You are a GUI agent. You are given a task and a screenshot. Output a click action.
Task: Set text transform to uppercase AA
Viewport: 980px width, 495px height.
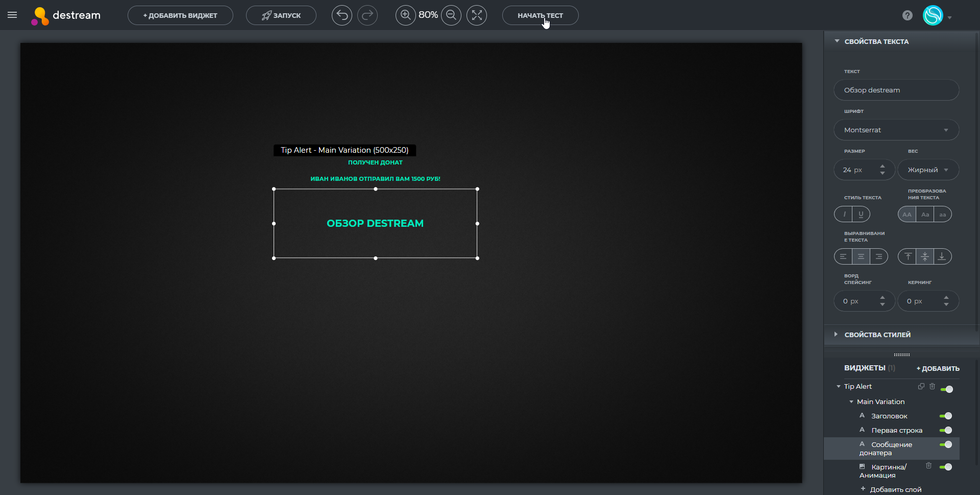907,215
